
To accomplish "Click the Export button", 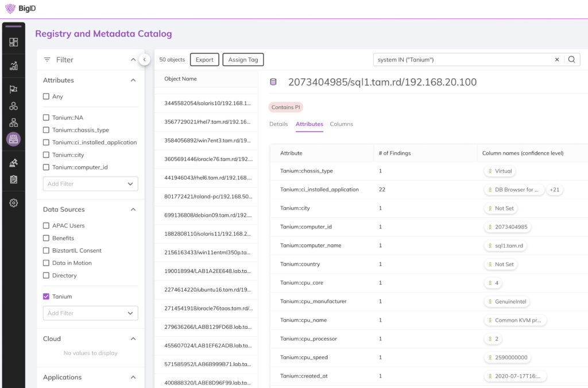I will pyautogui.click(x=204, y=60).
